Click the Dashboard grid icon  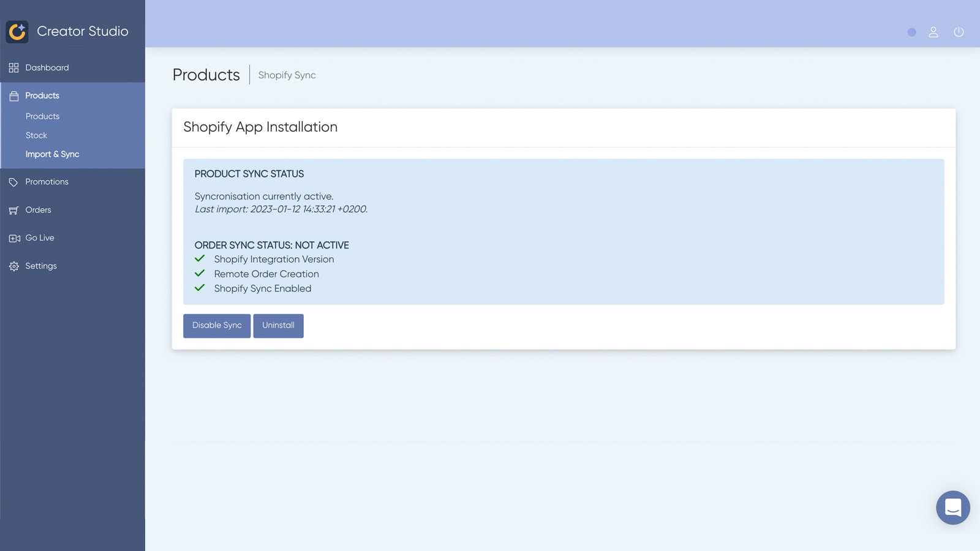tap(13, 68)
